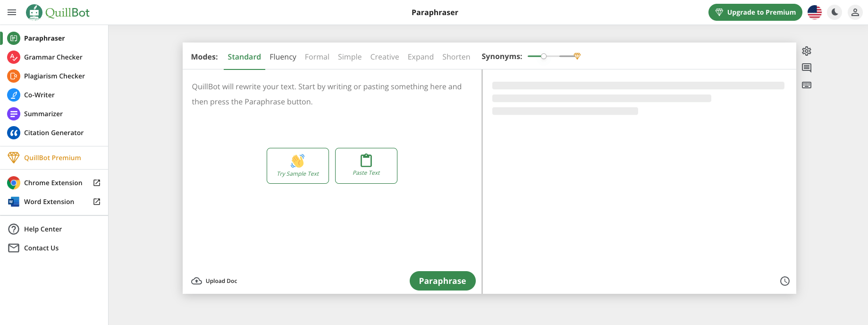Open the Help Center label

43,229
